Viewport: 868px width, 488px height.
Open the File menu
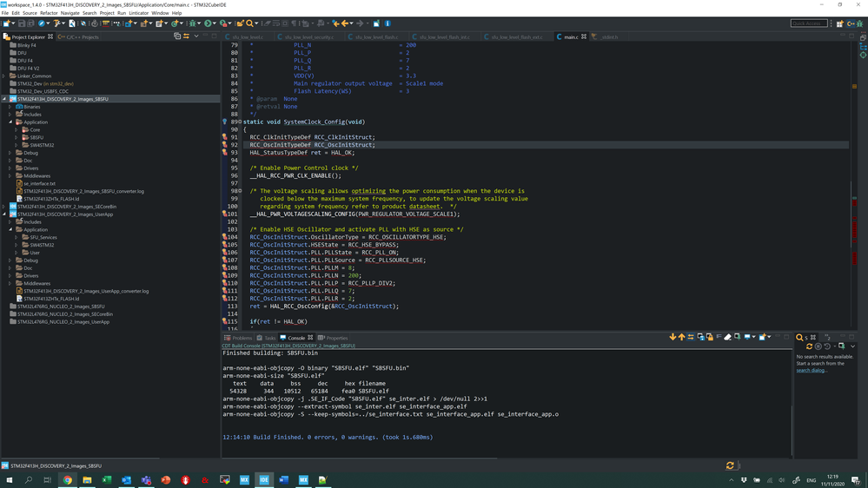(x=5, y=13)
